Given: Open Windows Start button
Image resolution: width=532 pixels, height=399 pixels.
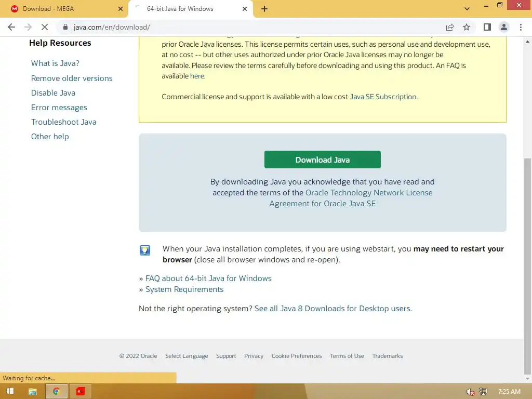Looking at the screenshot, I should [10, 391].
